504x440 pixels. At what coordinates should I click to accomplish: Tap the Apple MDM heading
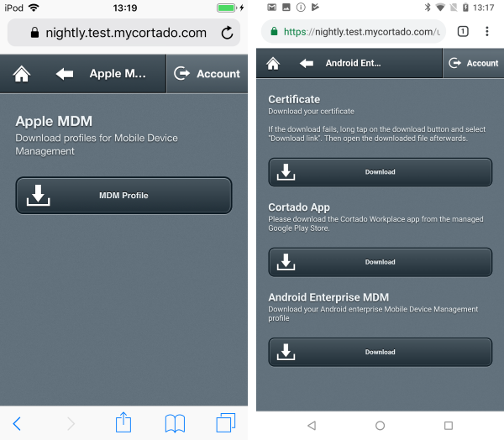54,122
